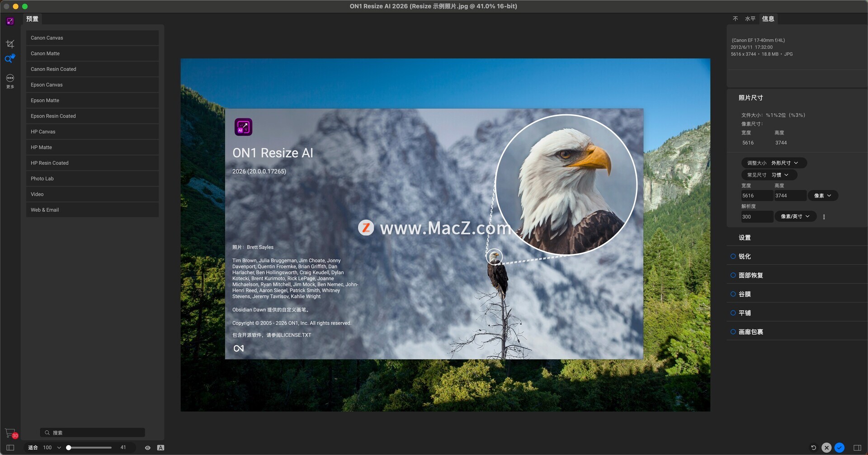Click the Reset/undo arrow icon
The width and height of the screenshot is (868, 455).
point(813,448)
